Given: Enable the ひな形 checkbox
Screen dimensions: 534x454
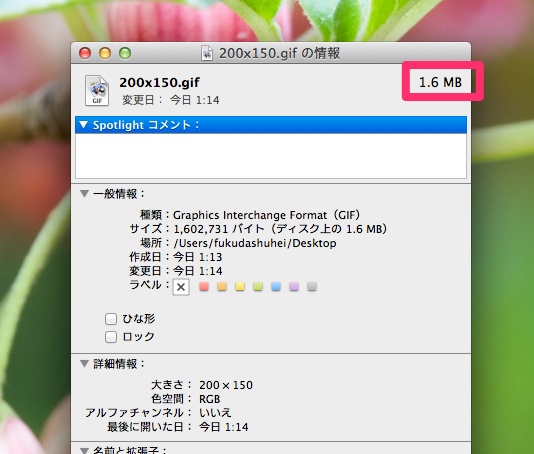Looking at the screenshot, I should click(111, 319).
